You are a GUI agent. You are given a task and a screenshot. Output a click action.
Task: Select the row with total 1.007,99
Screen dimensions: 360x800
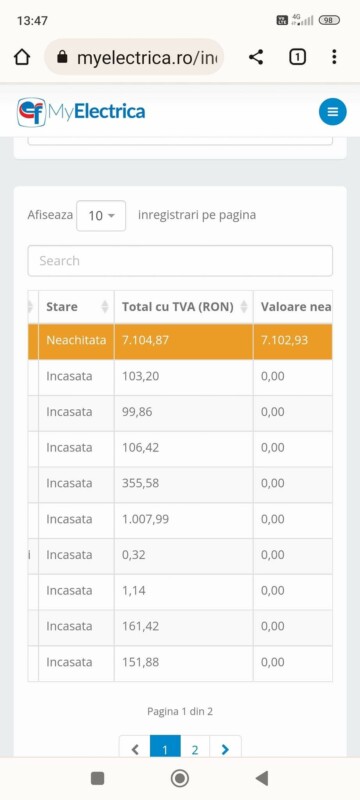point(180,520)
